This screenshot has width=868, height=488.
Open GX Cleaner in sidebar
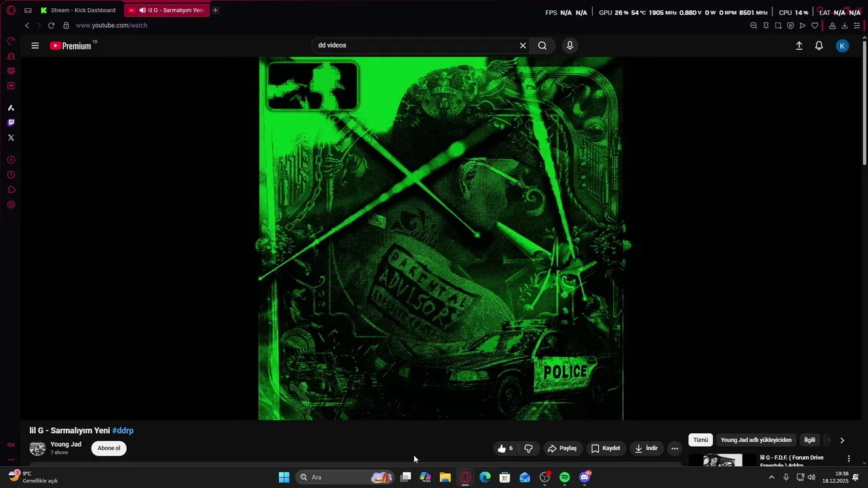(11, 56)
